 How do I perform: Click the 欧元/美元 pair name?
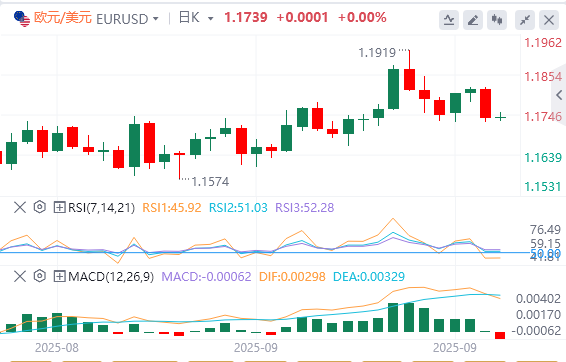(x=63, y=18)
